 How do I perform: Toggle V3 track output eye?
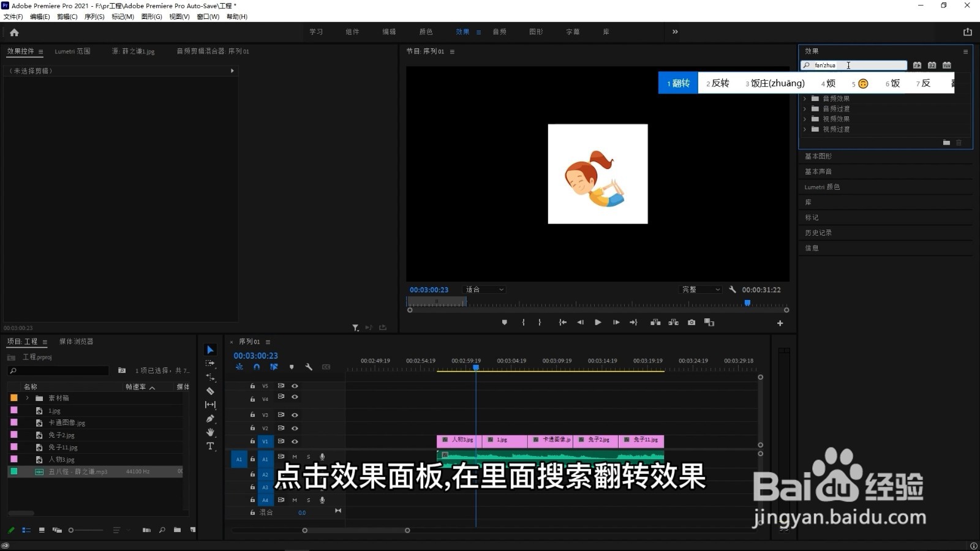295,415
